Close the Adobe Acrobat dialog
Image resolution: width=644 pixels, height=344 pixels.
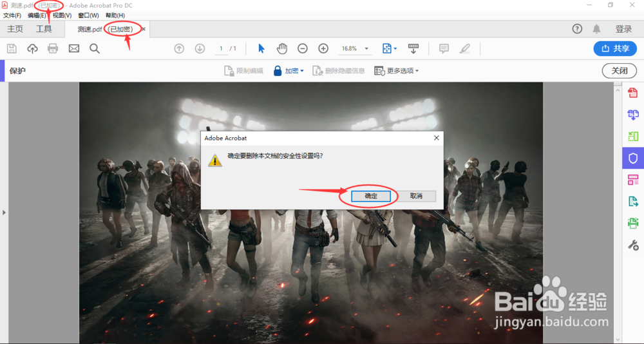pyautogui.click(x=437, y=138)
